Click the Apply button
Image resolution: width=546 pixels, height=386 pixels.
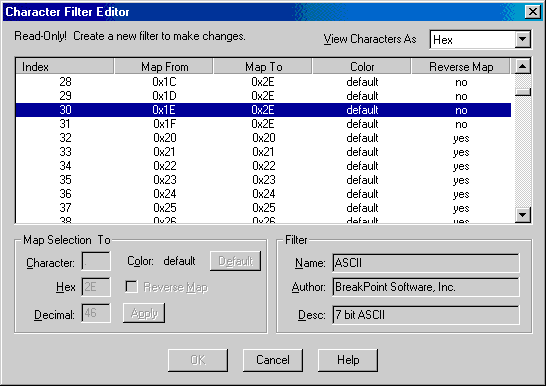pos(144,313)
